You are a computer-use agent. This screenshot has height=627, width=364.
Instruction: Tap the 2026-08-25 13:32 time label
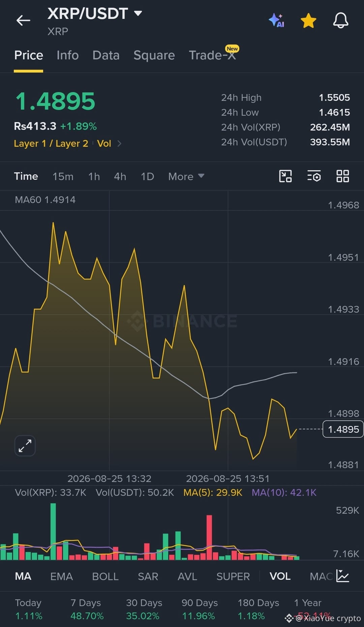(x=109, y=479)
